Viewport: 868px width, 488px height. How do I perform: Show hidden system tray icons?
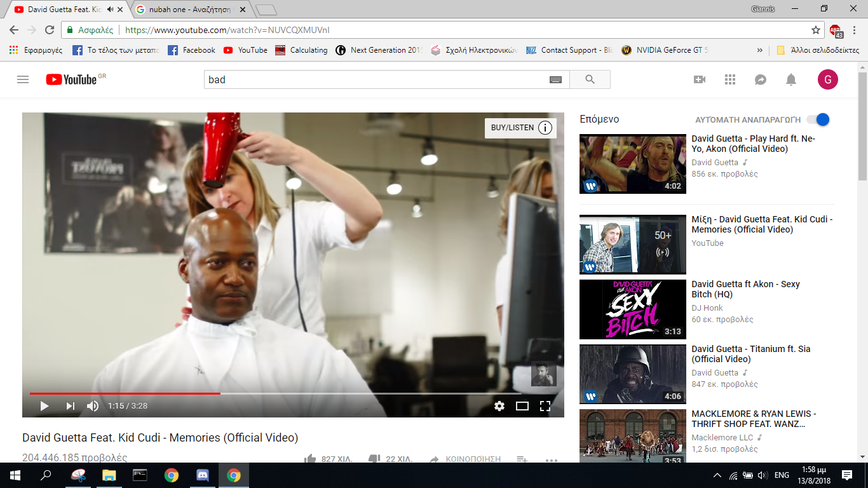(x=717, y=475)
